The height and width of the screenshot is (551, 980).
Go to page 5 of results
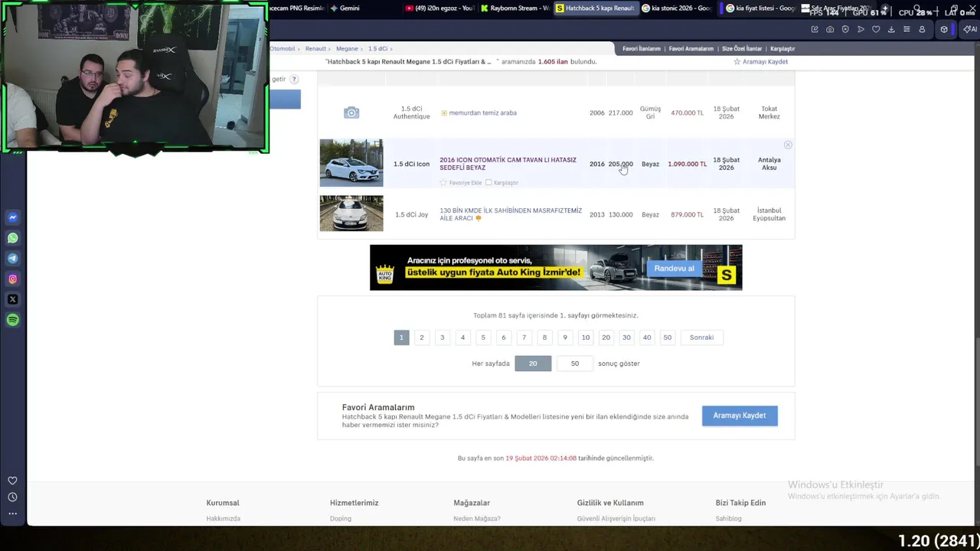coord(483,337)
